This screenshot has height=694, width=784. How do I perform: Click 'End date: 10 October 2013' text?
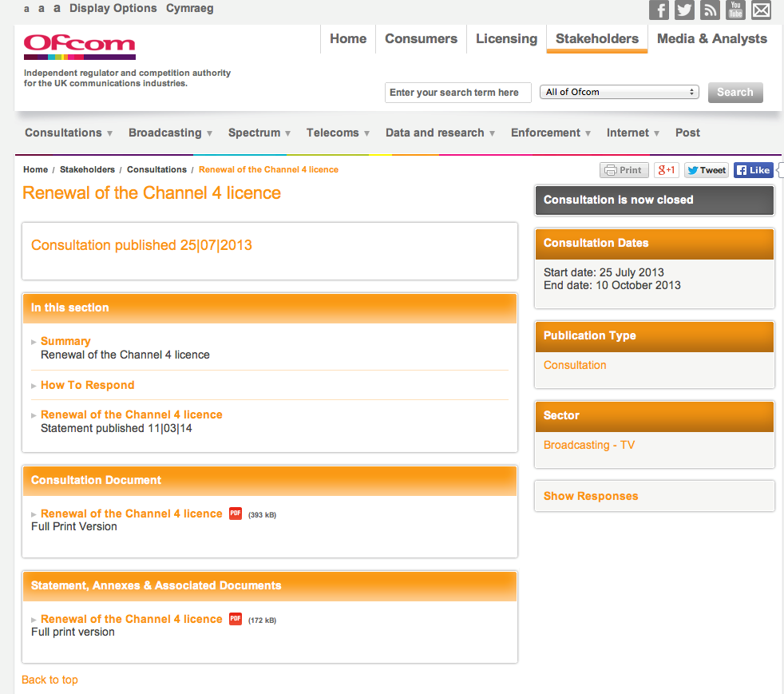coord(612,285)
